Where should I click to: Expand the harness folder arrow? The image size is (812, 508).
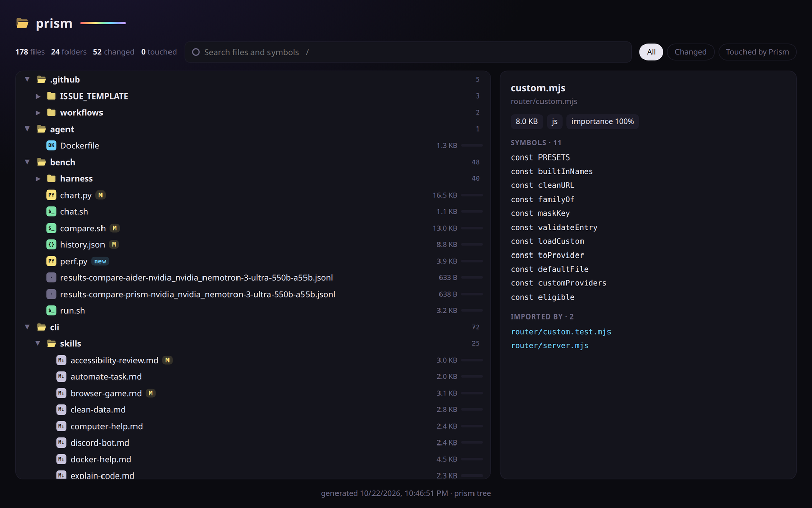pos(38,179)
